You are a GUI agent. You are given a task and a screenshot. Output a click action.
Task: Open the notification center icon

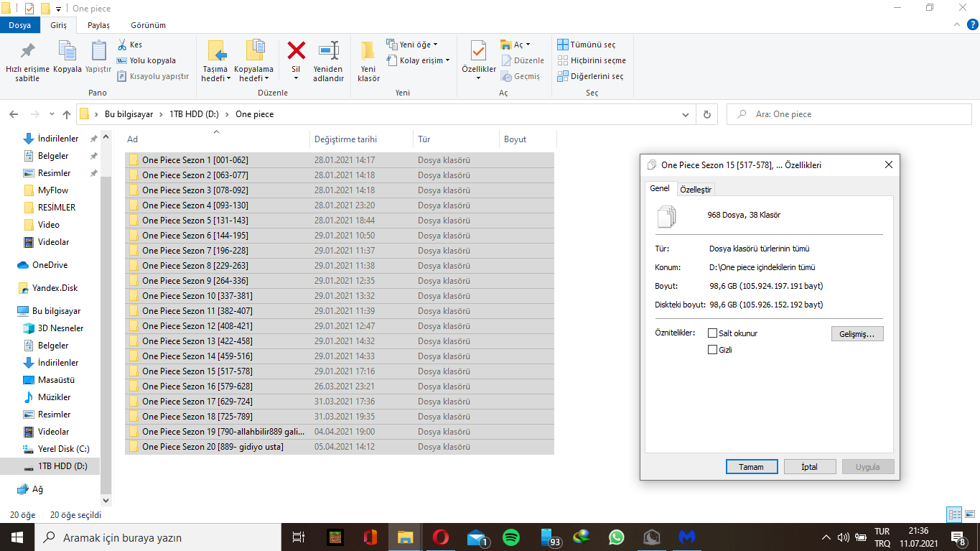[958, 537]
